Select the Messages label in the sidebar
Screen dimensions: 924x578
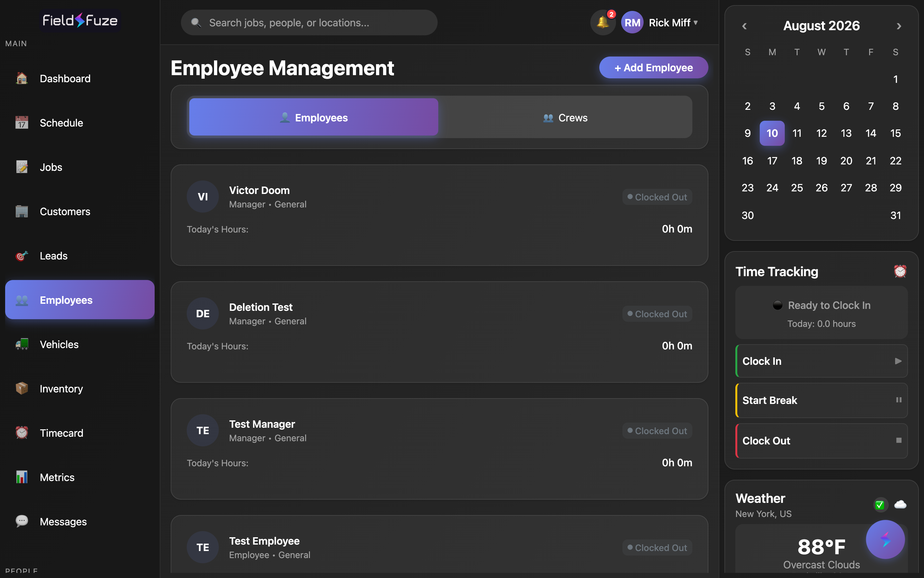(x=64, y=522)
